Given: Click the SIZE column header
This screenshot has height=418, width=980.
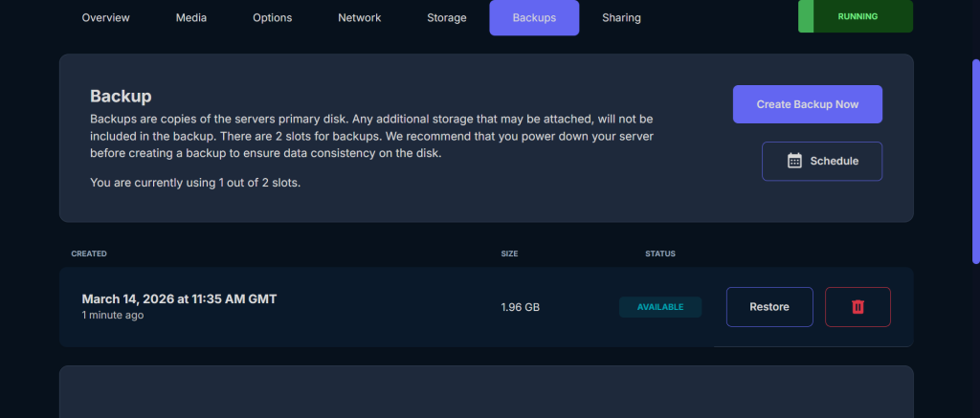Looking at the screenshot, I should [509, 254].
